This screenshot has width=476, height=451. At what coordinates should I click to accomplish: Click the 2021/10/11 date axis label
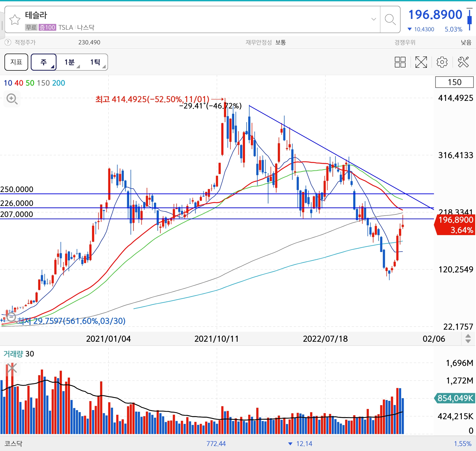(x=217, y=339)
